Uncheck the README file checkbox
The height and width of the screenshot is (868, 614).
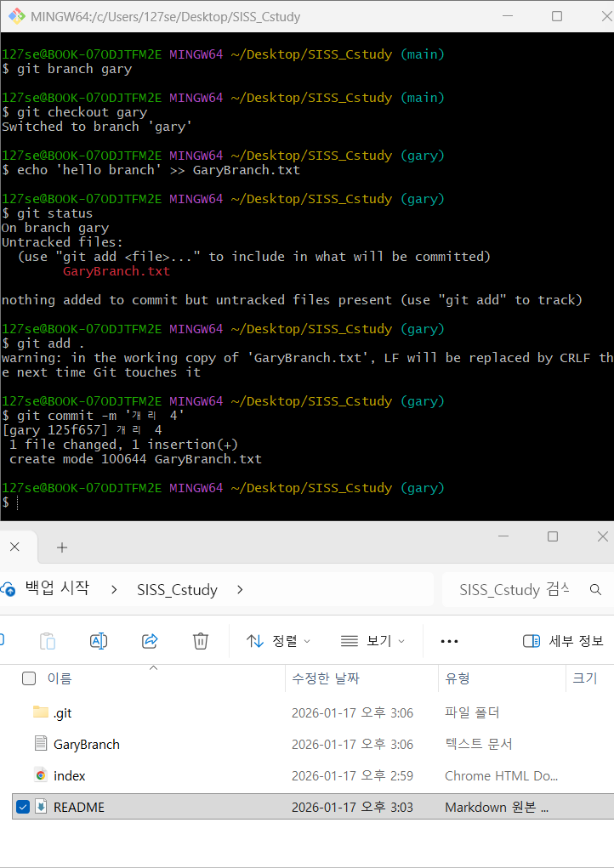(x=23, y=807)
